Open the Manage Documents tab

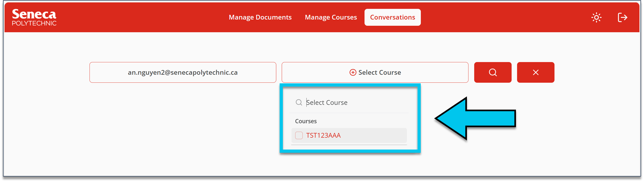coord(260,17)
